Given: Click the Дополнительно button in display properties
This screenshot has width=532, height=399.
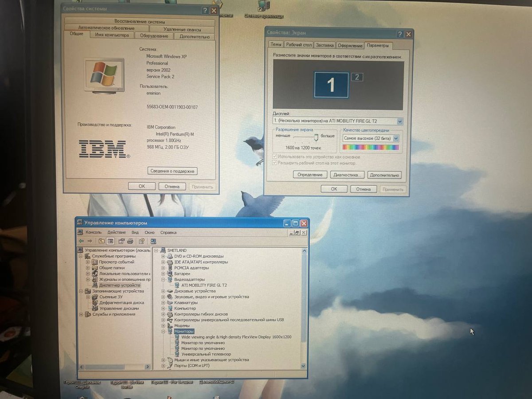Looking at the screenshot, I should tap(384, 175).
